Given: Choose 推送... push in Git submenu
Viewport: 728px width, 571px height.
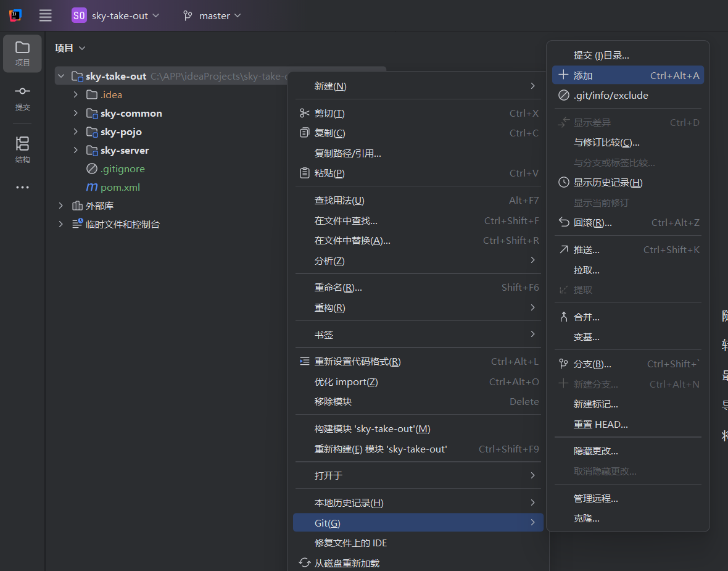Looking at the screenshot, I should click(x=627, y=250).
